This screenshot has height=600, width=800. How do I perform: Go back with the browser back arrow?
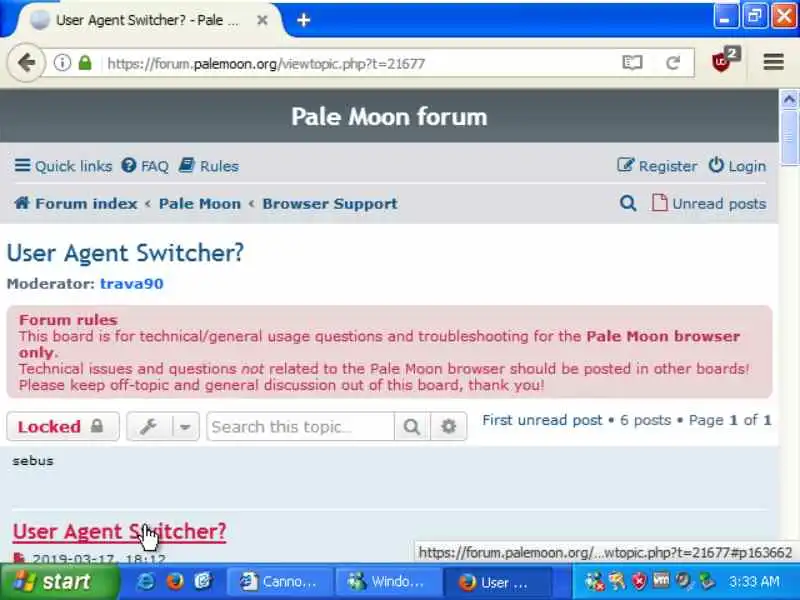26,63
